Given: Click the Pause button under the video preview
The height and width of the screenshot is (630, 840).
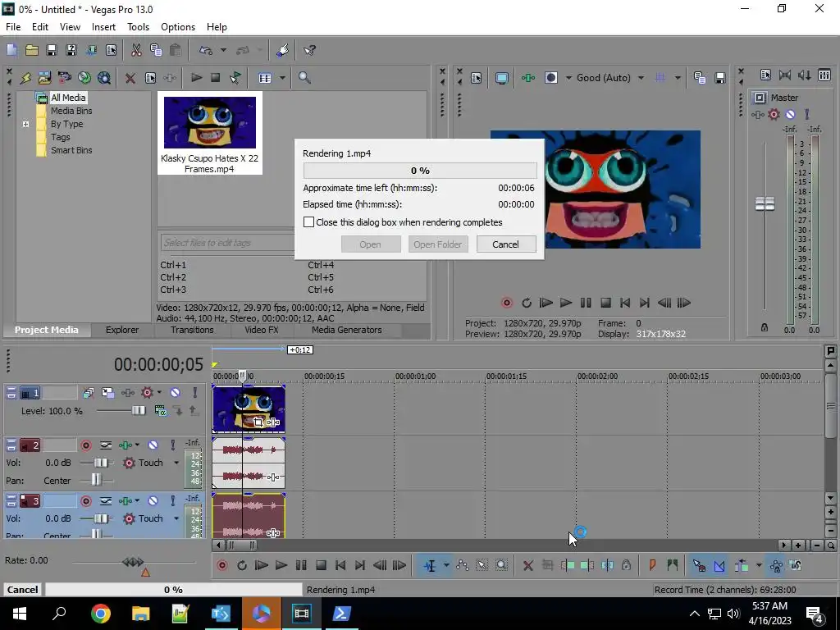Looking at the screenshot, I should pos(586,303).
